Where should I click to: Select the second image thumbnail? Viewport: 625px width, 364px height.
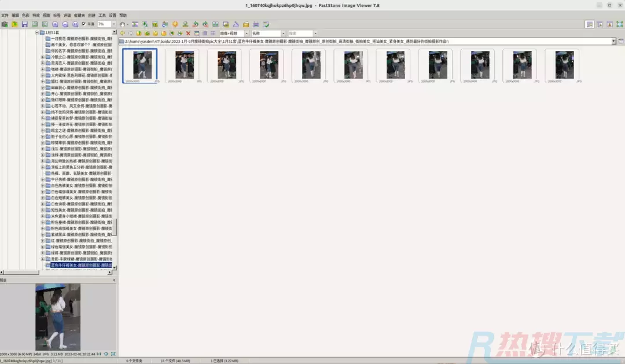tap(182, 64)
